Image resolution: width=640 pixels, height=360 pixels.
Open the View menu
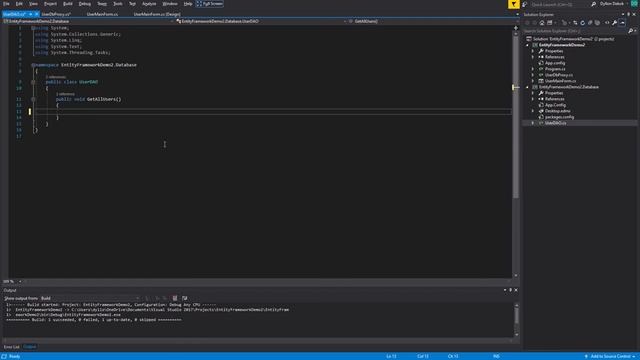point(33,4)
